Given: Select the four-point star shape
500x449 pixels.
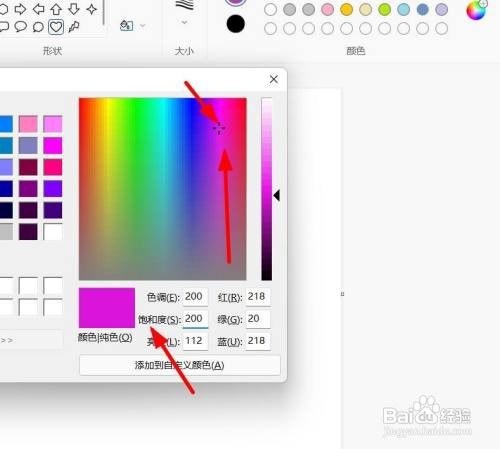Looking at the screenshot, I should (x=91, y=9).
